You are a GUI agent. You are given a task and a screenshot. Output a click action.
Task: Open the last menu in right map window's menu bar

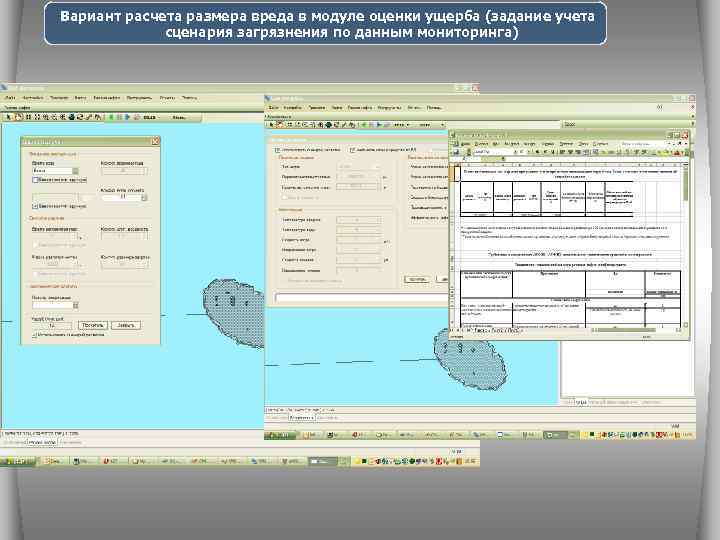434,107
